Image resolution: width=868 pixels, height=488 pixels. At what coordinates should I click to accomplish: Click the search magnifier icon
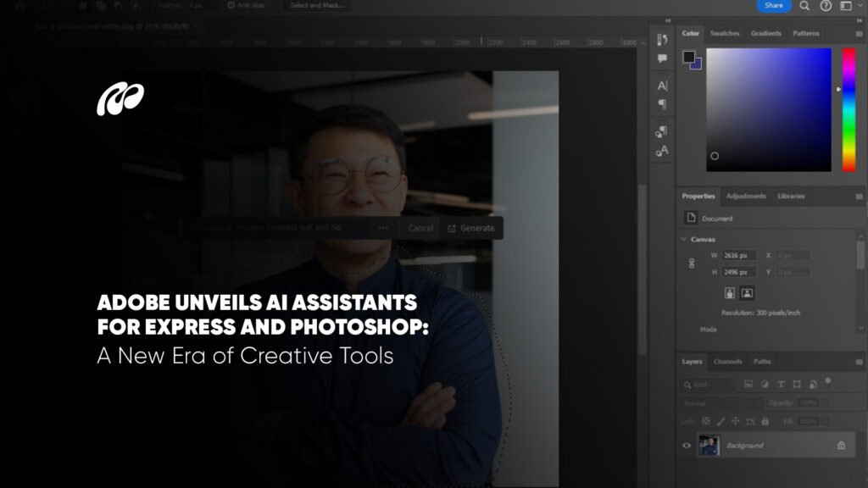point(804,6)
